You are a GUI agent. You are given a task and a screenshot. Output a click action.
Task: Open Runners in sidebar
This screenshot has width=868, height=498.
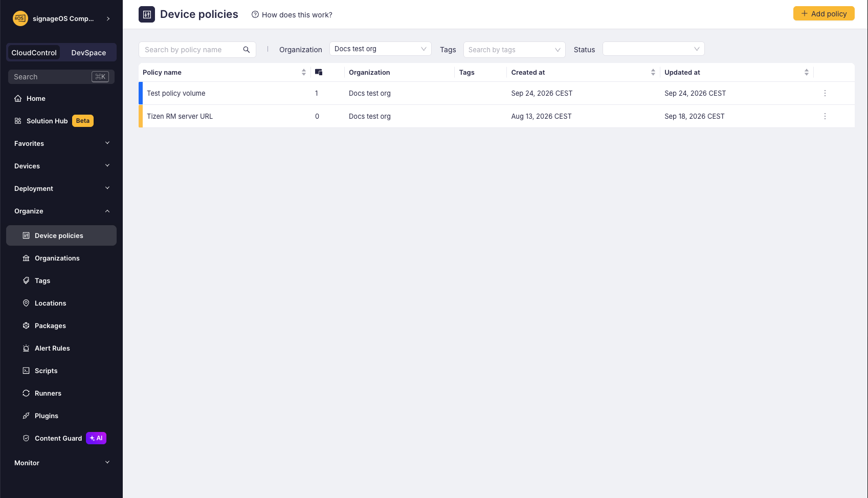click(61, 393)
